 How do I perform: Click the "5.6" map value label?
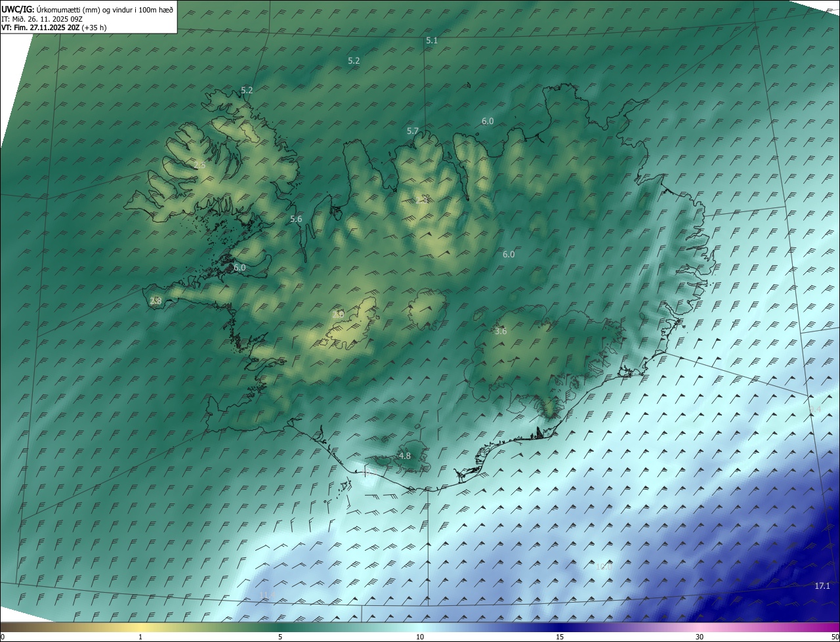click(296, 219)
